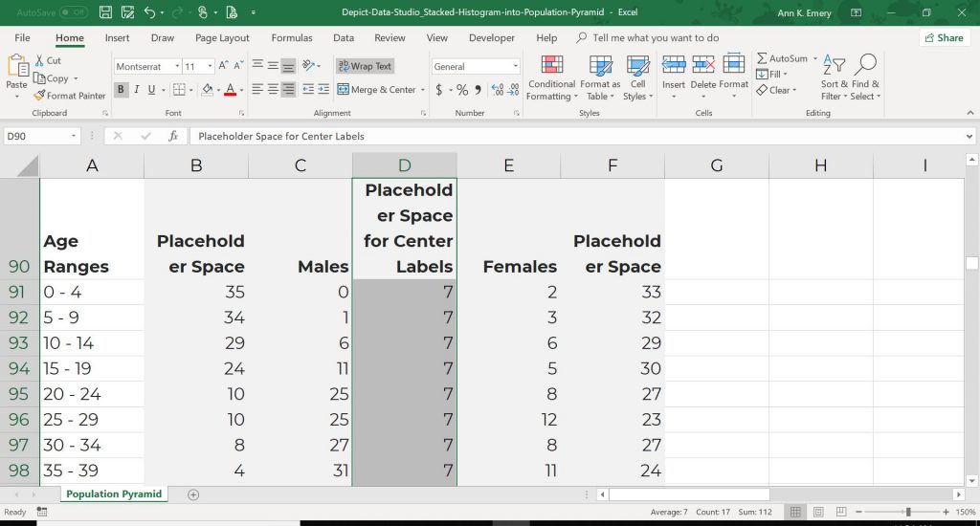Set Middle Align vertical alignment
This screenshot has height=526, width=980.
(273, 66)
